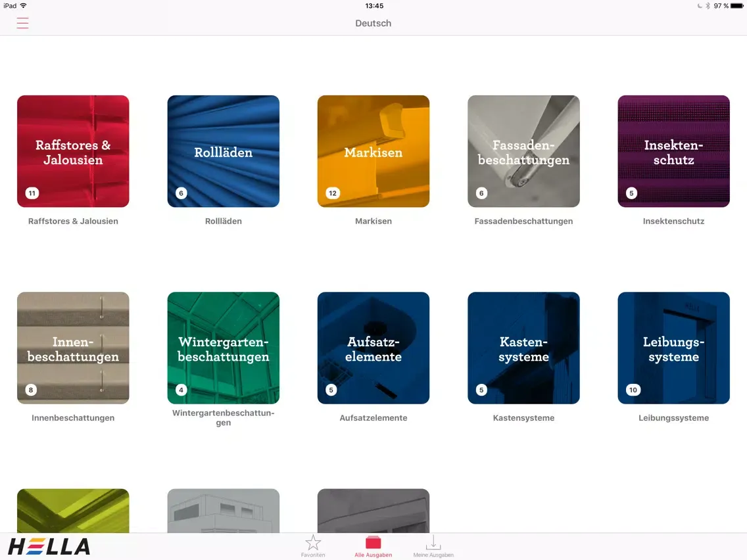Open the blue Rollläden category tile

pyautogui.click(x=224, y=151)
